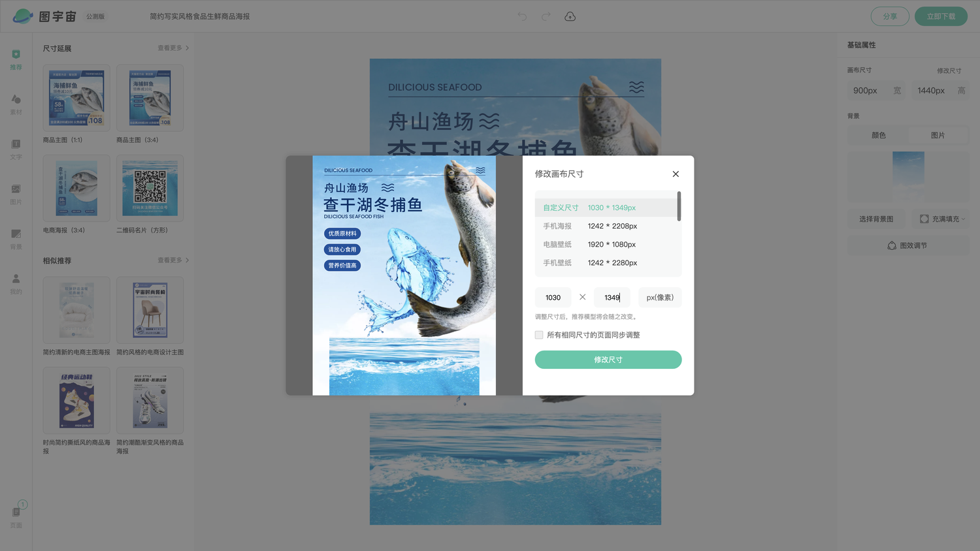The image size is (980, 551).
Task: Switch to the 图片 background tab in the properties panel
Action: pos(938,135)
